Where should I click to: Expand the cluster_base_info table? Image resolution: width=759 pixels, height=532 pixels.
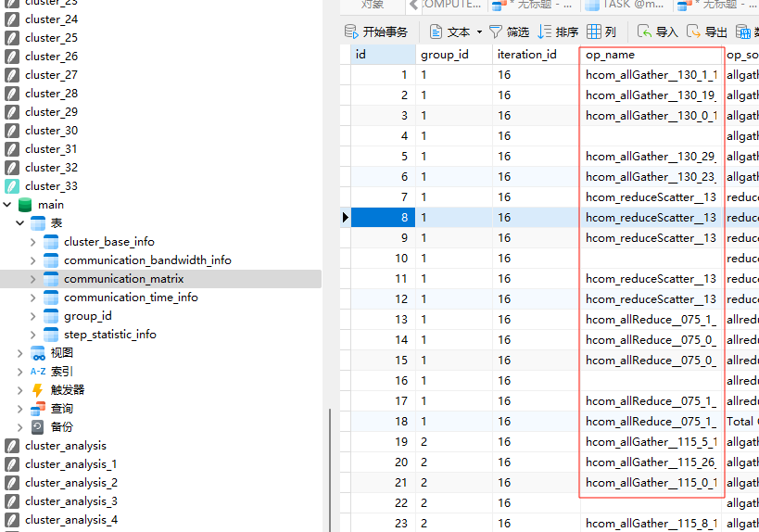point(33,242)
